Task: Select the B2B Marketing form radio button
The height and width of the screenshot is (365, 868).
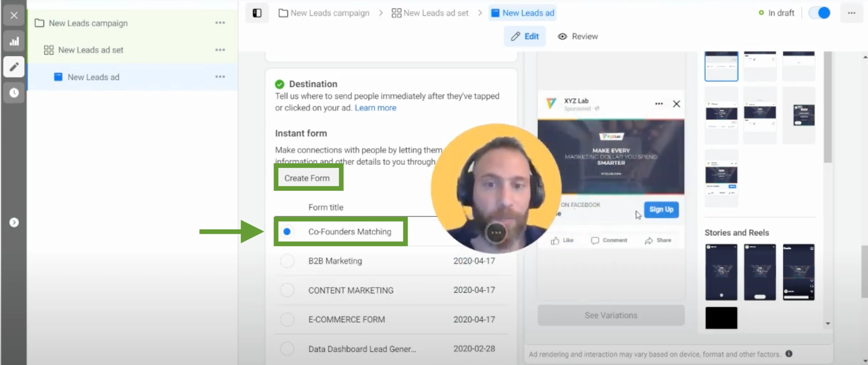Action: tap(287, 261)
